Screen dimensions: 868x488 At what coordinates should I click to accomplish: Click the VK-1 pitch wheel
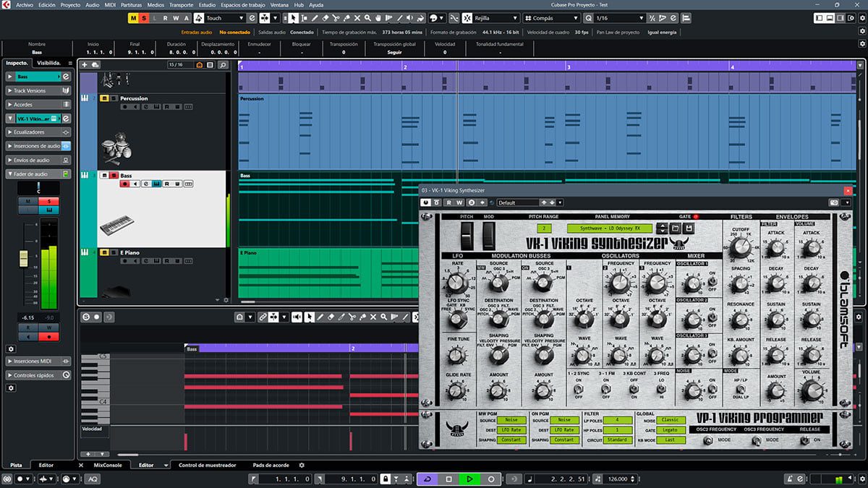point(467,236)
